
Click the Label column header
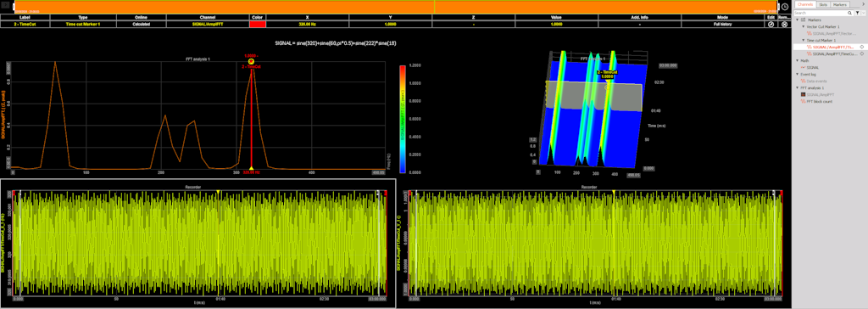pyautogui.click(x=25, y=18)
